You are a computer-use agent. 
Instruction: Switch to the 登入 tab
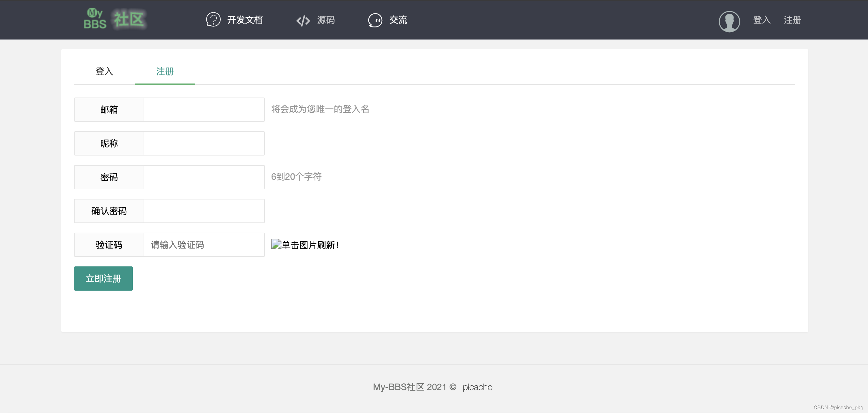pos(104,71)
